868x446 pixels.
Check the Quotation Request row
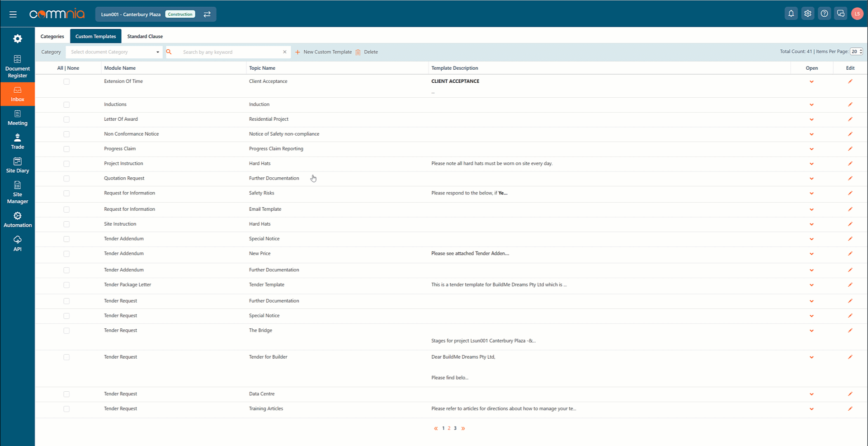point(66,179)
